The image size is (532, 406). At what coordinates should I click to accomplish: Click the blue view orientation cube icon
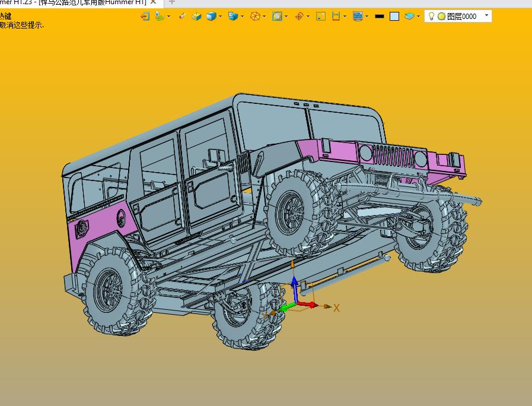[232, 16]
